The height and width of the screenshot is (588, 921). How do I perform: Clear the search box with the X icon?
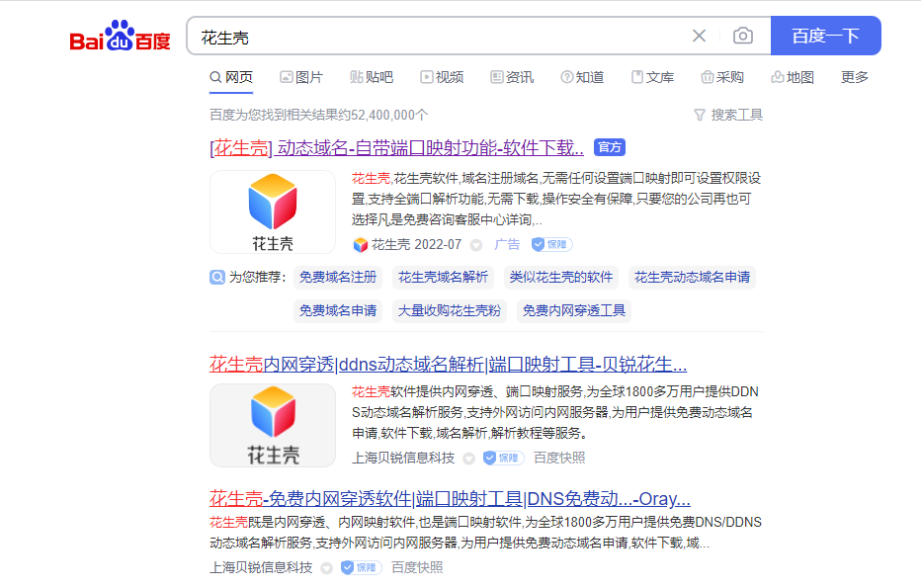pos(699,36)
